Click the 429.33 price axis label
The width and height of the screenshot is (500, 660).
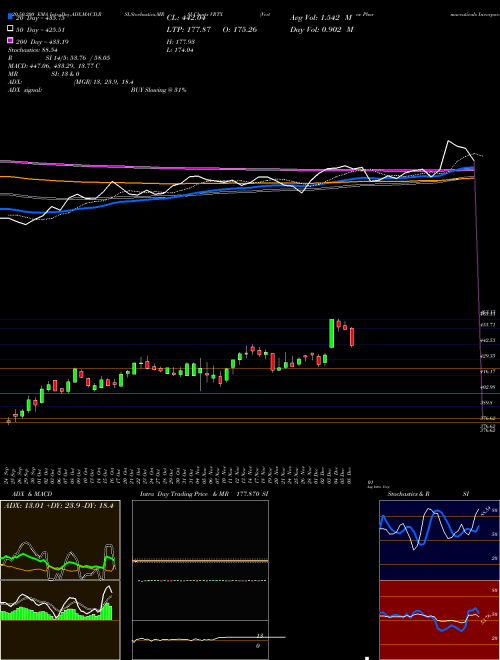coord(488,356)
